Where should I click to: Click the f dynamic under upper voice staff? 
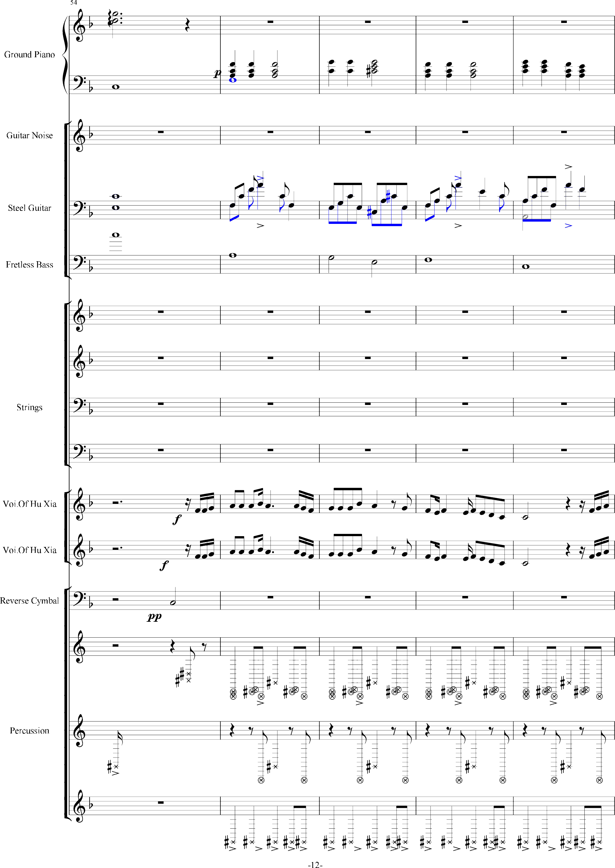click(177, 519)
